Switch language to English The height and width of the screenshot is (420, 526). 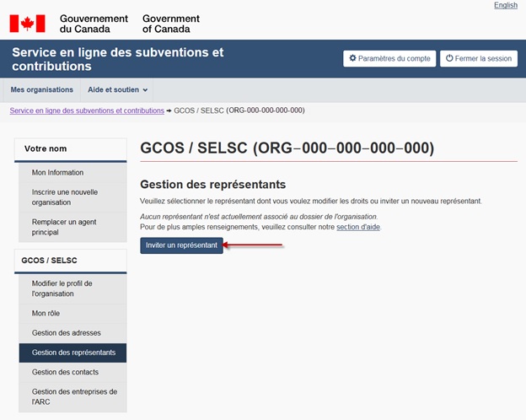505,5
